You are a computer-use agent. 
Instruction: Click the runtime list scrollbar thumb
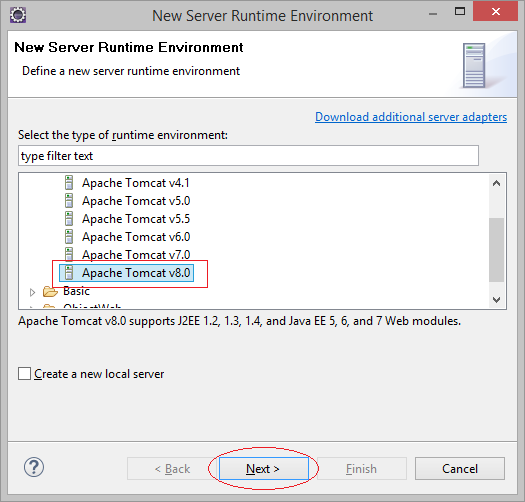[497, 250]
